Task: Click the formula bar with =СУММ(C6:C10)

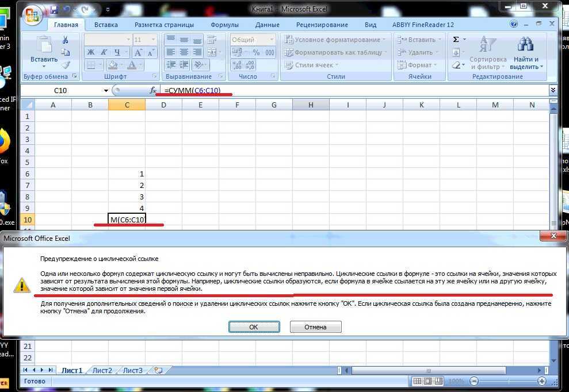Action: pyautogui.click(x=354, y=90)
